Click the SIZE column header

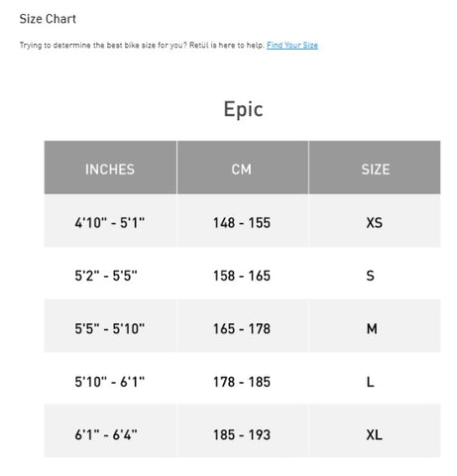(x=375, y=168)
